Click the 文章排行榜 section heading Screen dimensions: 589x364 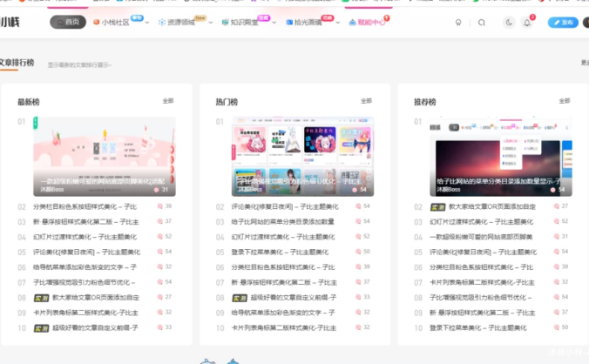tap(17, 63)
